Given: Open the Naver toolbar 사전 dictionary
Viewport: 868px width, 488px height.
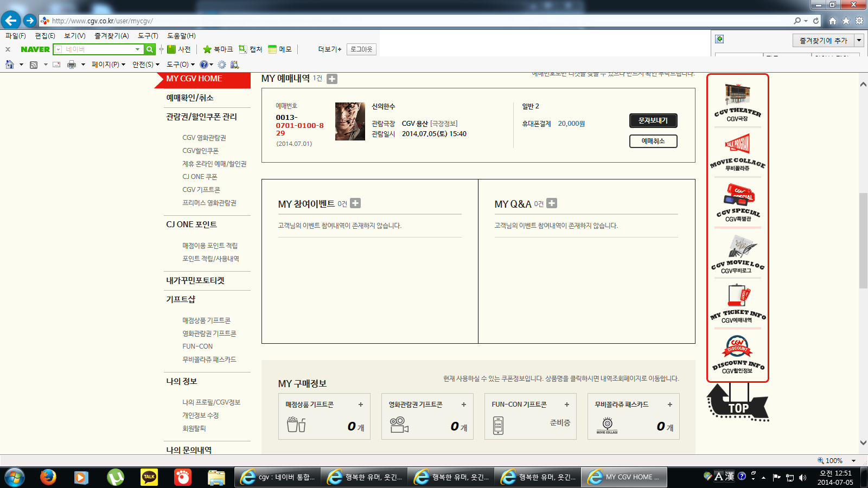Looking at the screenshot, I should click(179, 49).
